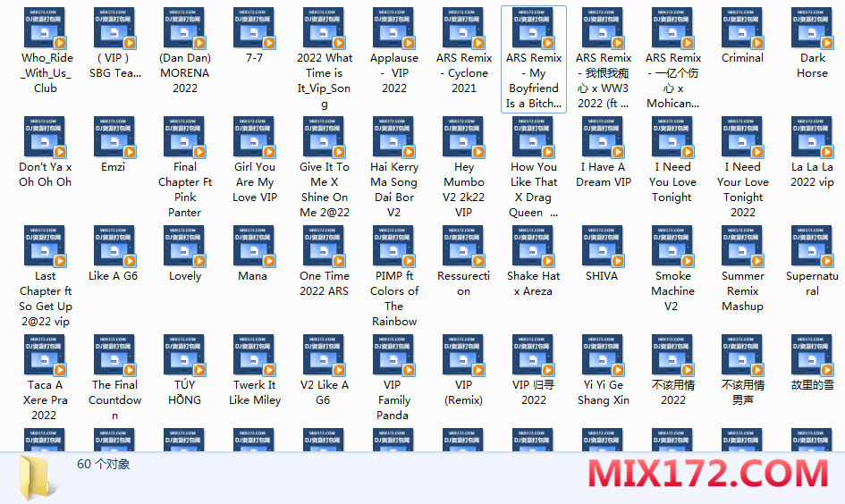Select The Final Countdown file icon

pyautogui.click(x=114, y=356)
